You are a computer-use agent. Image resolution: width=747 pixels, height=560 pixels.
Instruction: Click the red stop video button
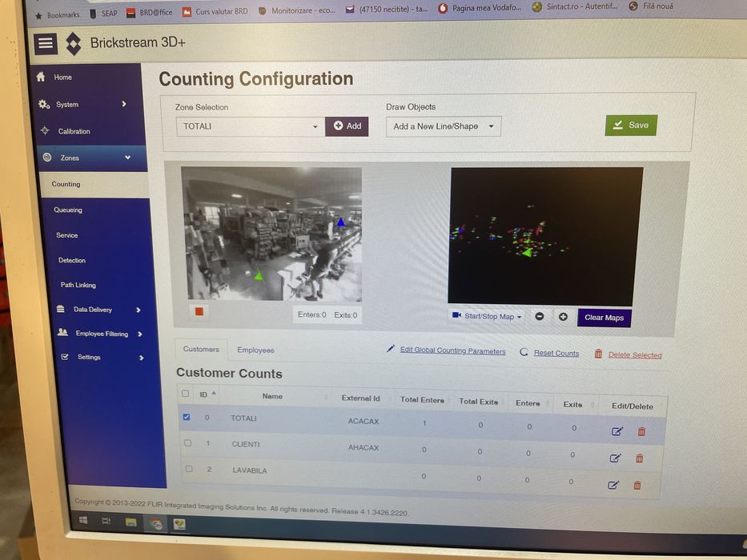coord(199,311)
